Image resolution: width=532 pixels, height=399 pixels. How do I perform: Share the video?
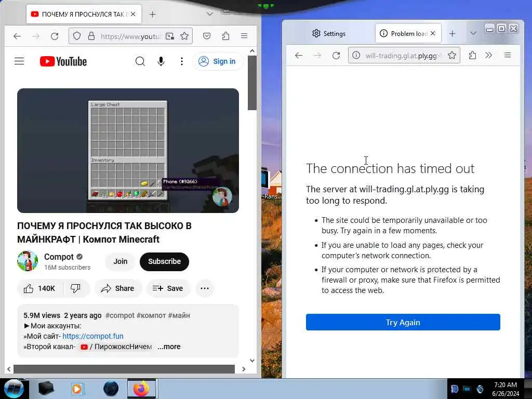point(117,288)
